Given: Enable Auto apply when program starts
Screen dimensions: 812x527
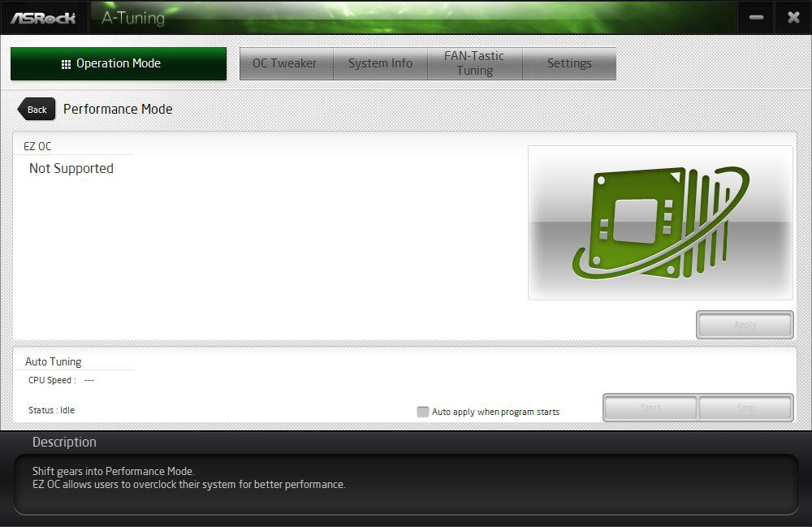Looking at the screenshot, I should click(423, 412).
